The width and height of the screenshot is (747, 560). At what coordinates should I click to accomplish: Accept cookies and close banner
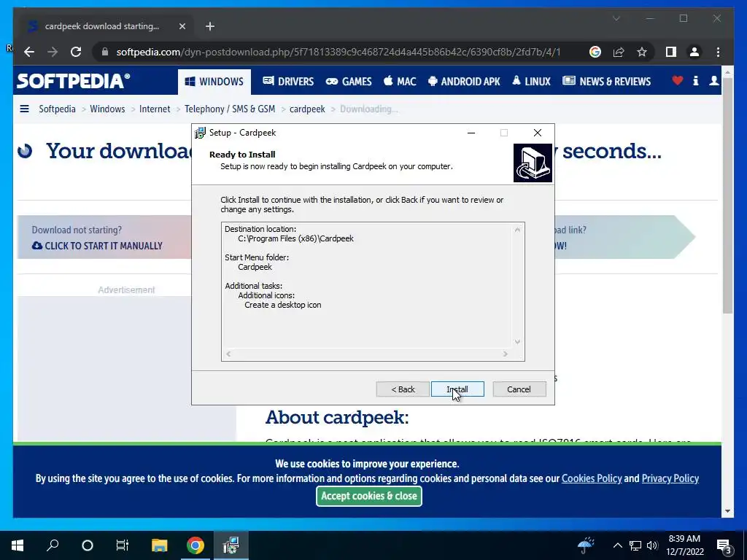point(368,496)
